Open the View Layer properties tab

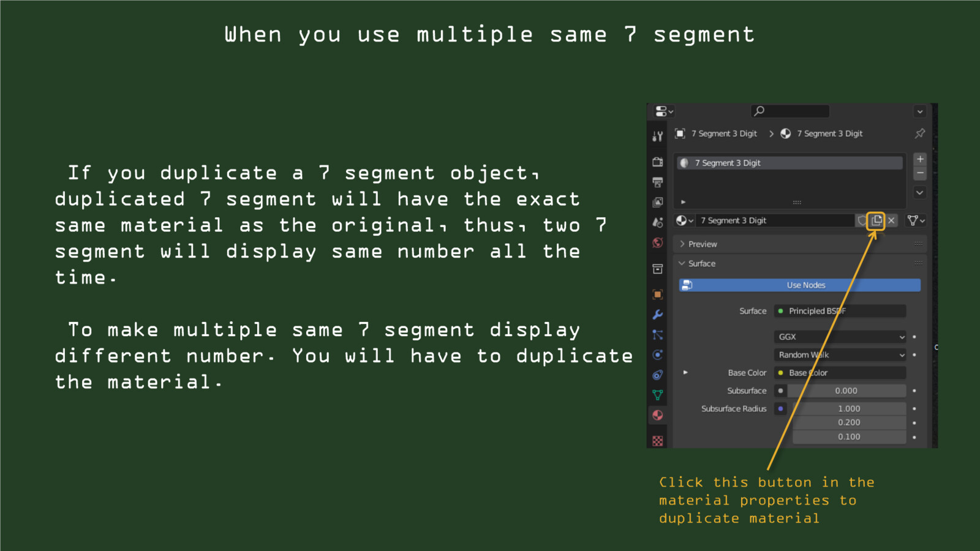click(x=657, y=202)
